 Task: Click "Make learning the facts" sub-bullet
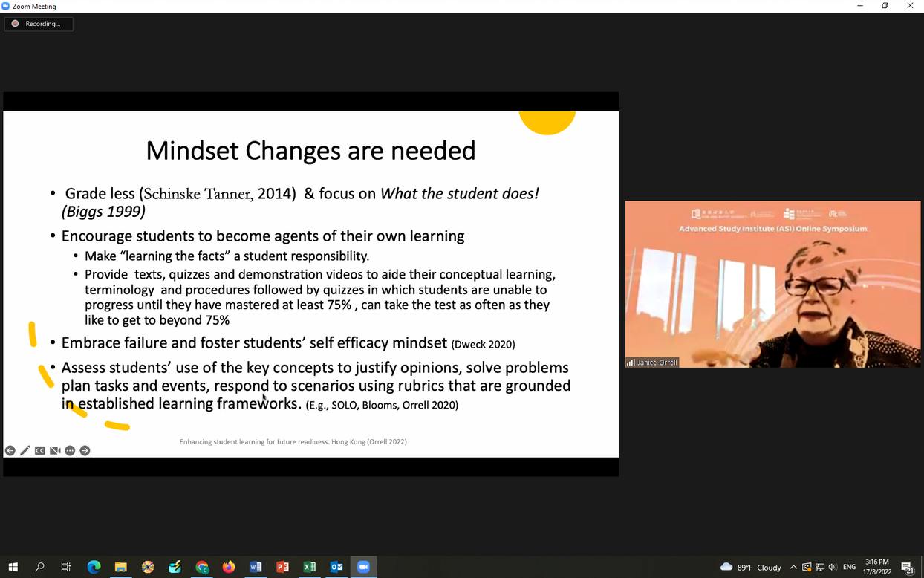[x=227, y=256]
